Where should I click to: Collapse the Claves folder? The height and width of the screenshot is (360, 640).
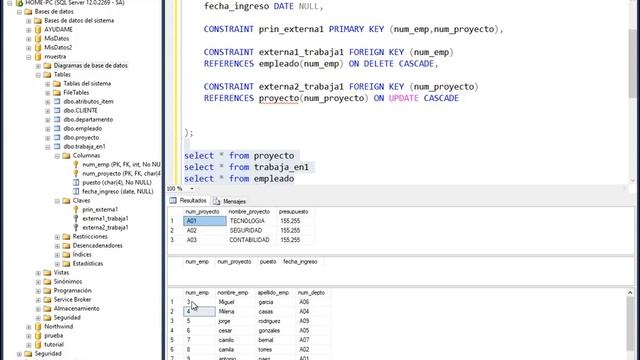57,201
